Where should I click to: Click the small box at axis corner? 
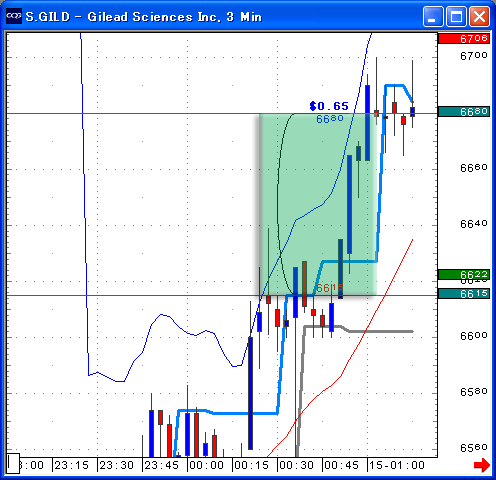[x=13, y=463]
